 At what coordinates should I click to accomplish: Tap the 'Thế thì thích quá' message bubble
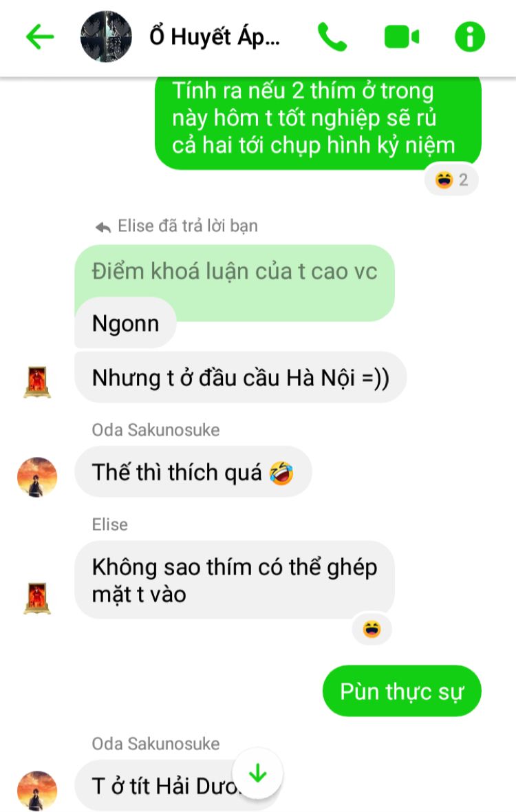click(193, 472)
